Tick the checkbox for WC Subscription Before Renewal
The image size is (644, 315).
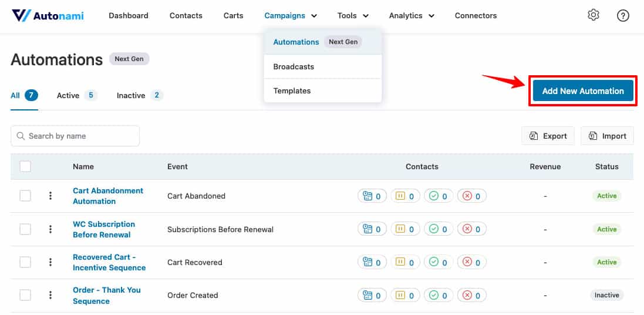click(x=25, y=229)
